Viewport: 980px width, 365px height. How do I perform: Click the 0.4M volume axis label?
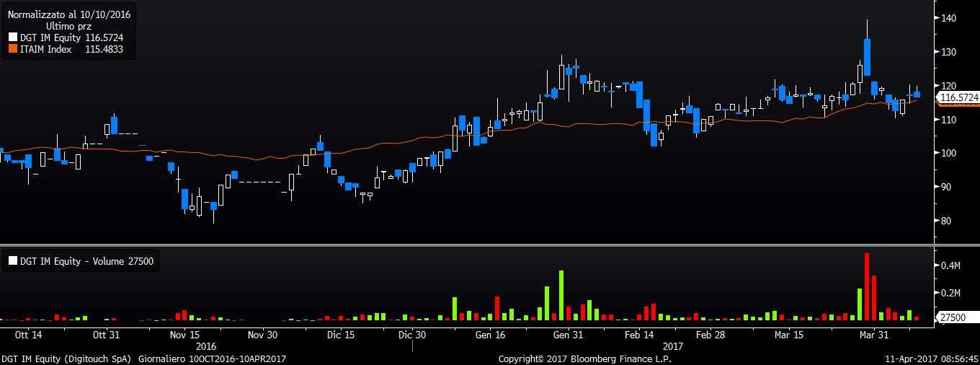pos(952,266)
